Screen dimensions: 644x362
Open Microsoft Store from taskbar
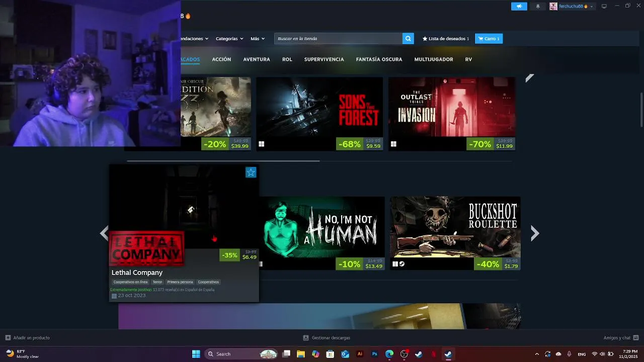pyautogui.click(x=330, y=354)
